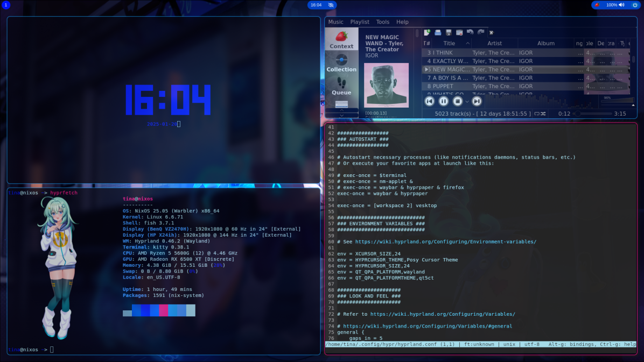Open the Queue sidebar panel
Viewport: 644px width, 362px height.
point(341,86)
